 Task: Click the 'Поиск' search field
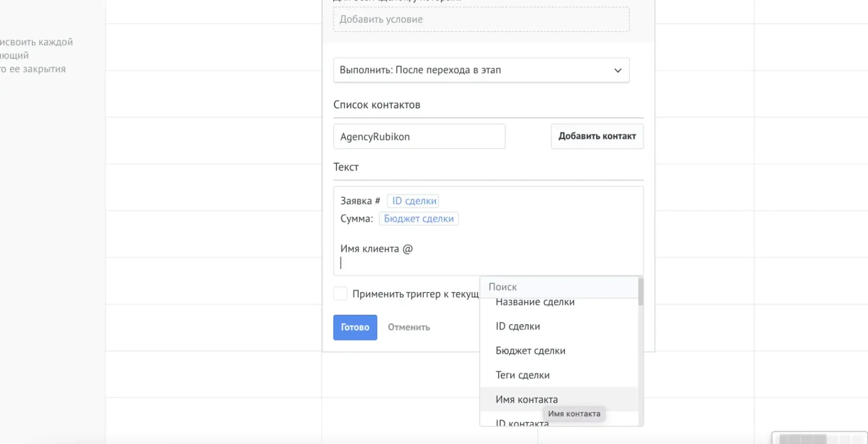(x=559, y=287)
